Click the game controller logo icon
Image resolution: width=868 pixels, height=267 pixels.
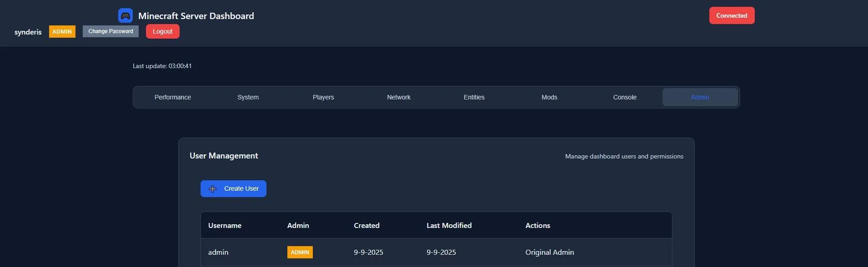coord(125,15)
